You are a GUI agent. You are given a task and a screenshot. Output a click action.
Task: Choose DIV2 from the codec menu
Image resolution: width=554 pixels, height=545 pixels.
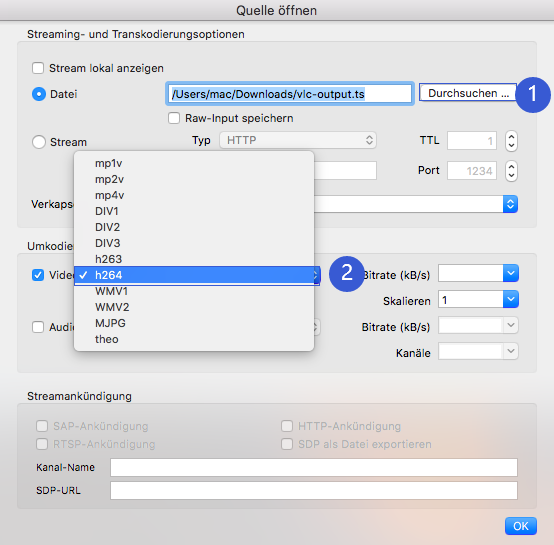[x=194, y=227]
